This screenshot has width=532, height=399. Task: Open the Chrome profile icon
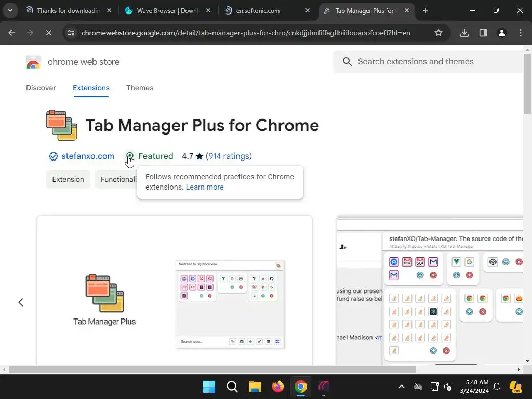coord(501,33)
